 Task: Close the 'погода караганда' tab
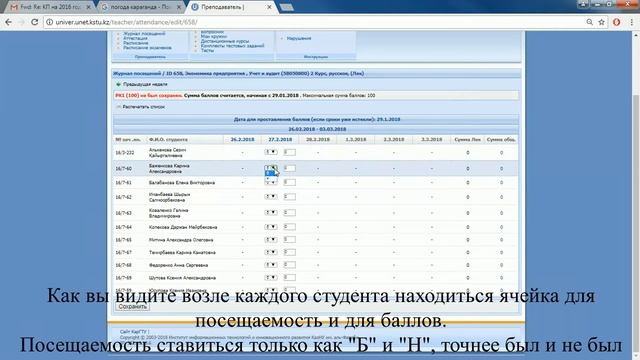[x=179, y=7]
